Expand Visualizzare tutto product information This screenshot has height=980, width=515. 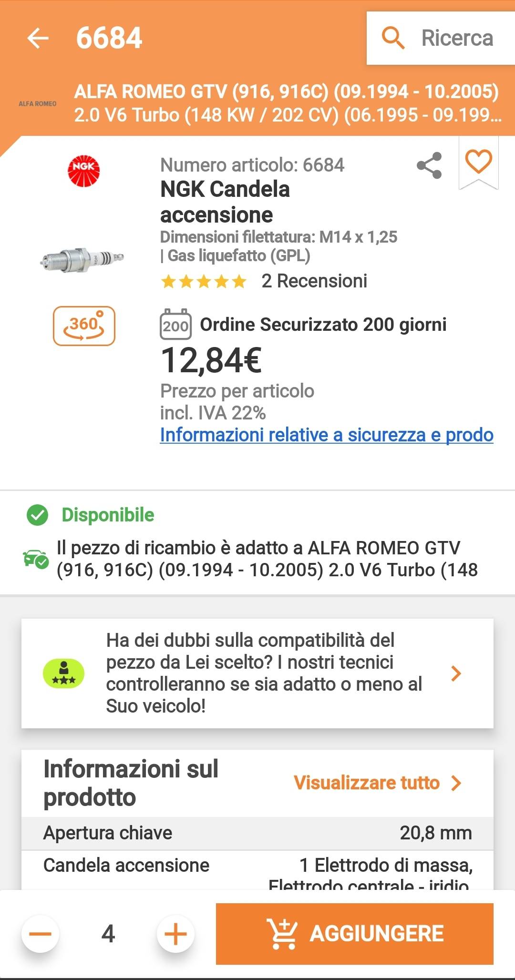[377, 783]
